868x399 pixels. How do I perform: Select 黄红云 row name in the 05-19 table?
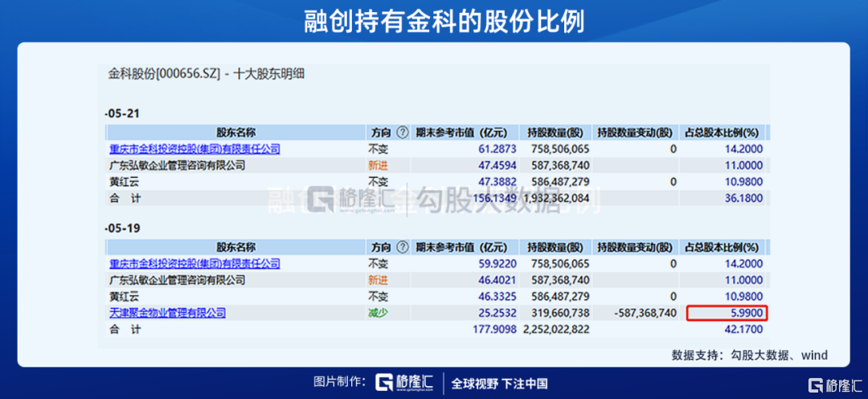coord(125,297)
